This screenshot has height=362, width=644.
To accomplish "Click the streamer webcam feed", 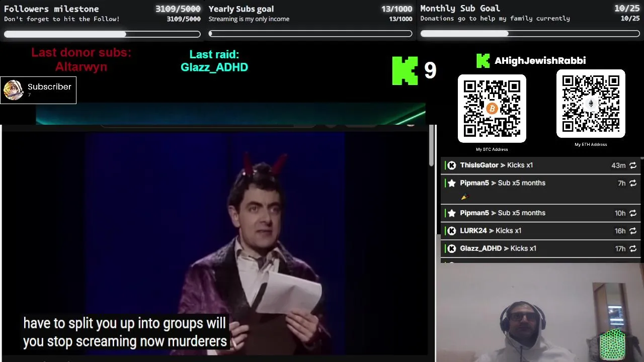I will point(540,312).
